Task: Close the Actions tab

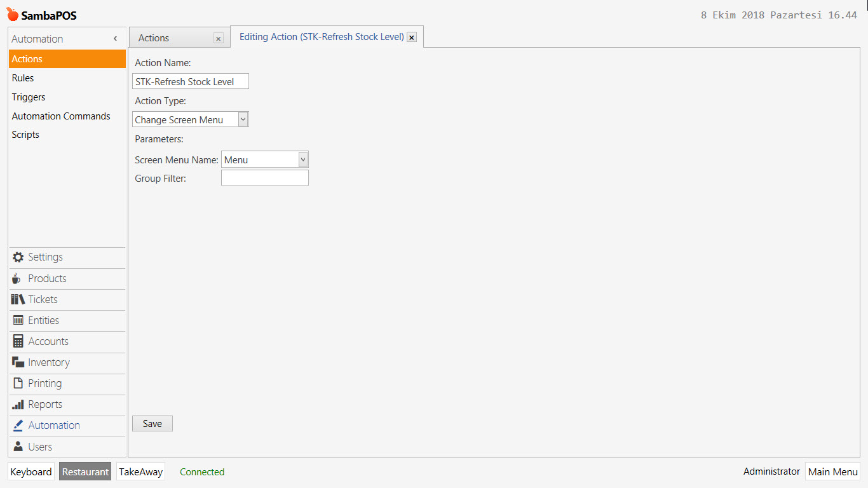Action: 219,39
